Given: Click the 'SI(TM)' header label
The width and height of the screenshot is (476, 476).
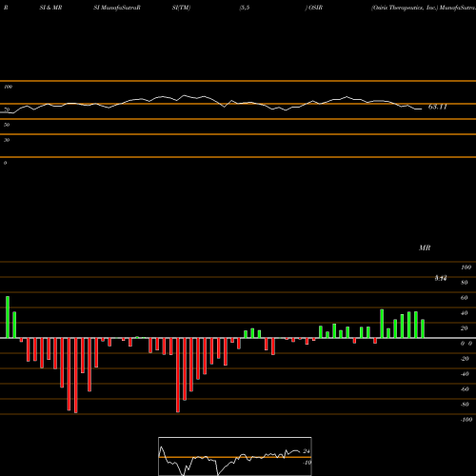Looking at the screenshot, I should tap(181, 8).
